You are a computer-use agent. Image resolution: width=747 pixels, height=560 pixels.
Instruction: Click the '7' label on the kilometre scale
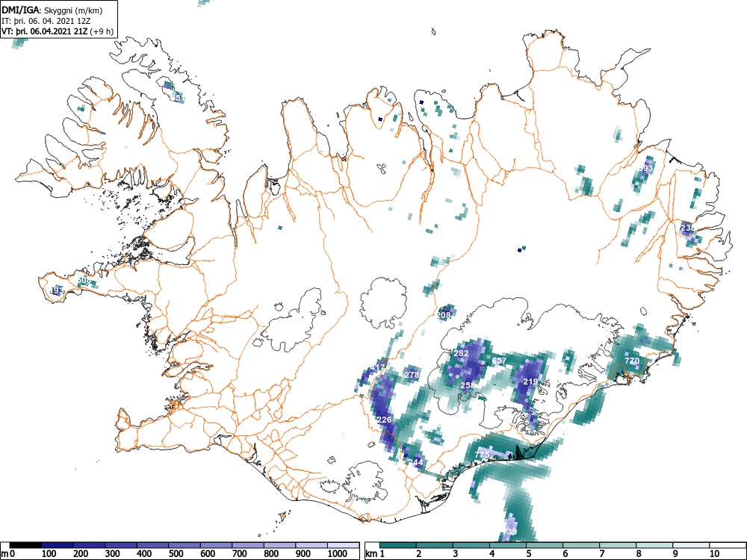tap(601, 554)
